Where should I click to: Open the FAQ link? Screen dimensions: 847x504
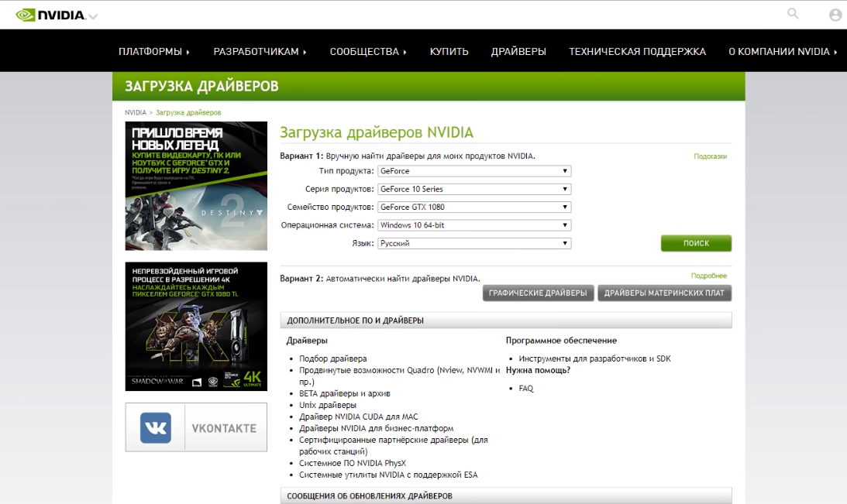[526, 389]
